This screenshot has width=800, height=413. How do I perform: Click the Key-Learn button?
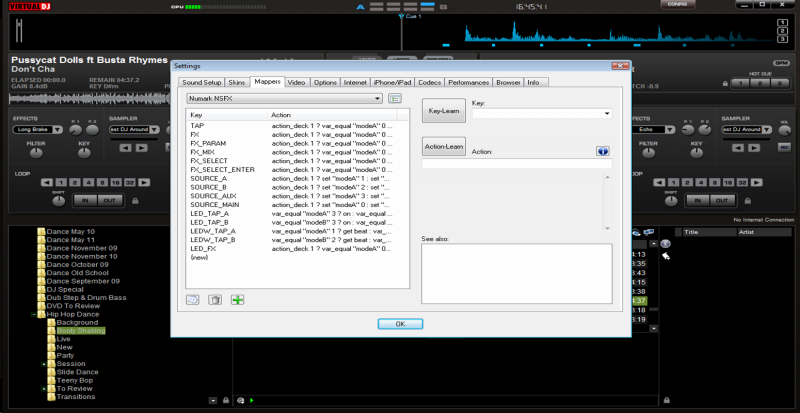[x=444, y=111]
